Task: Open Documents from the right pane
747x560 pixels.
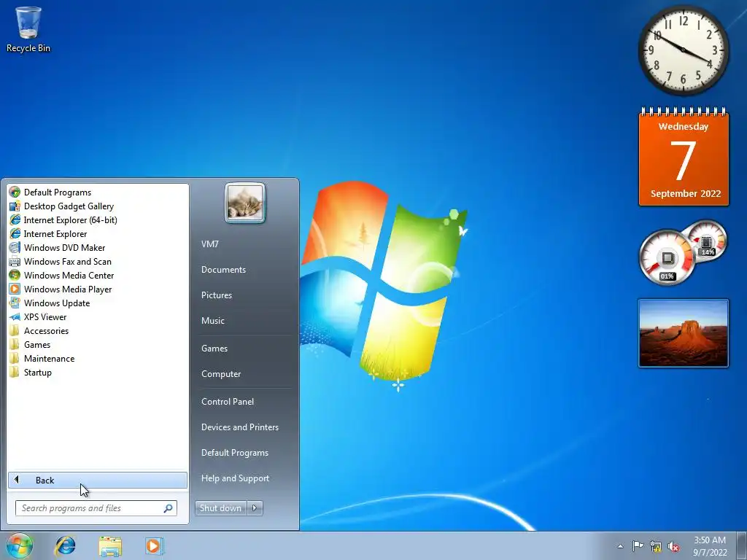Action: pos(223,270)
